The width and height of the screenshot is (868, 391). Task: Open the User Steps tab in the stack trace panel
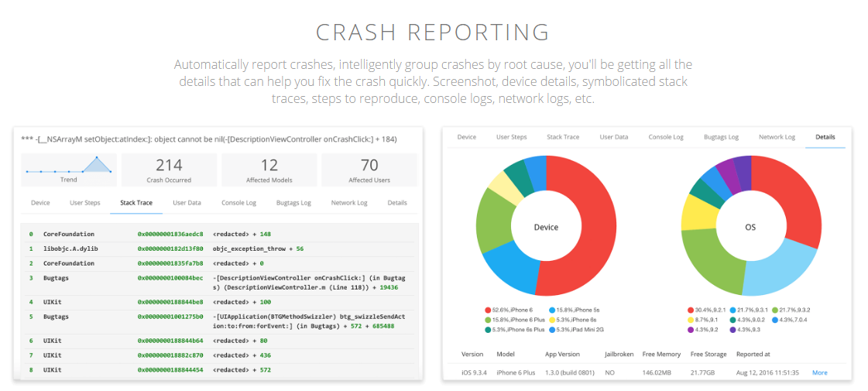84,203
